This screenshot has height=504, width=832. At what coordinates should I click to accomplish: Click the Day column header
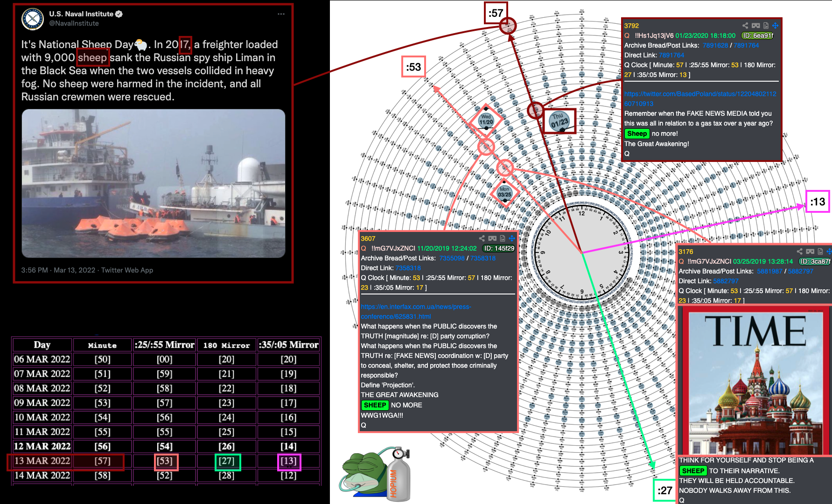click(42, 345)
